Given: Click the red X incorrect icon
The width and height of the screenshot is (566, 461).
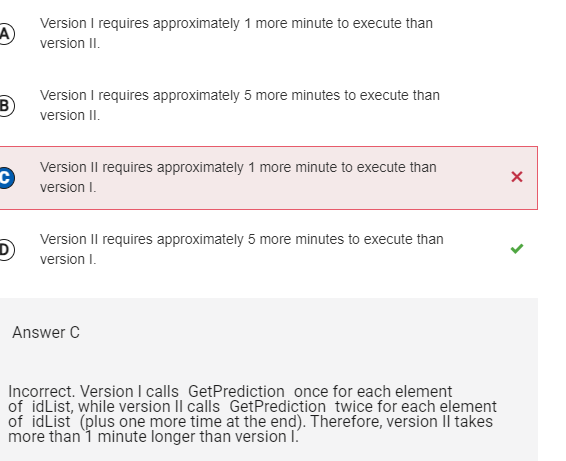Looking at the screenshot, I should (x=517, y=177).
